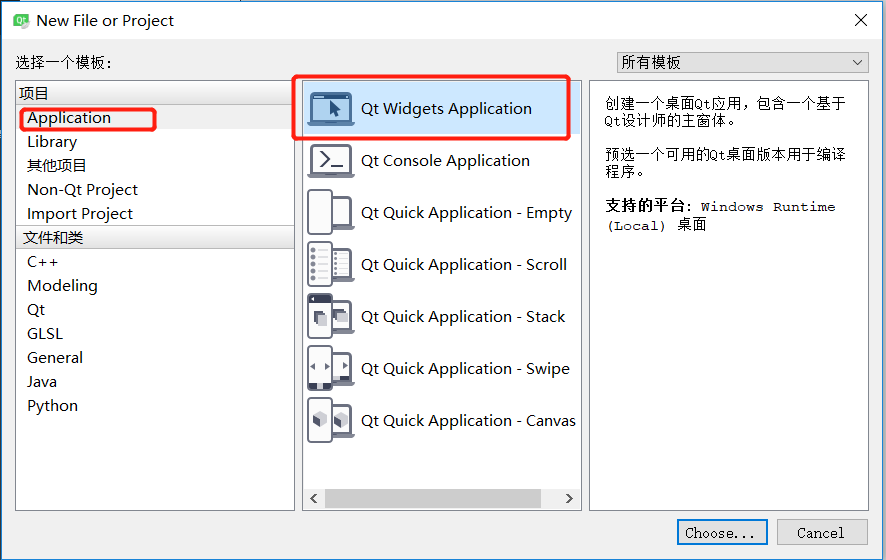Select the GLSL category
This screenshot has height=560, width=886.
click(x=155, y=334)
